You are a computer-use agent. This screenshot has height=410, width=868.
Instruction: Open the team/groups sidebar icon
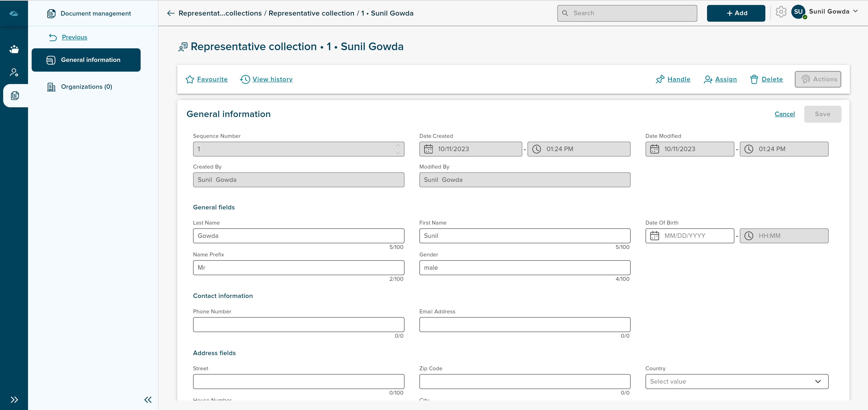click(14, 49)
